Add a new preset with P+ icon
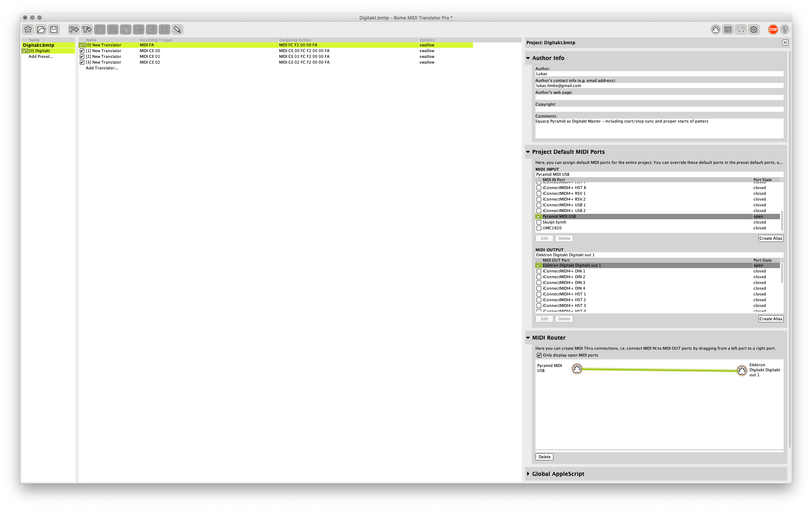Viewport: 812px width, 510px height. (74, 29)
